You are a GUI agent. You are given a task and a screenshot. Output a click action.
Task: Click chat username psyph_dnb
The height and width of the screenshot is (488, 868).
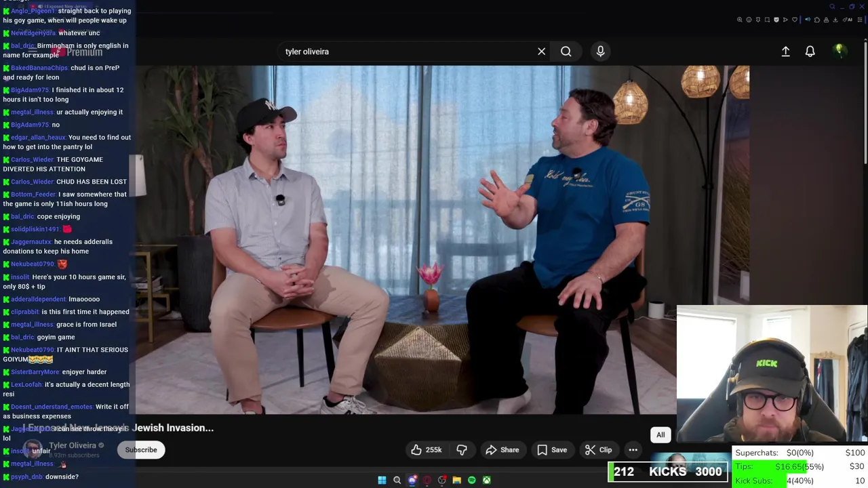pos(26,477)
